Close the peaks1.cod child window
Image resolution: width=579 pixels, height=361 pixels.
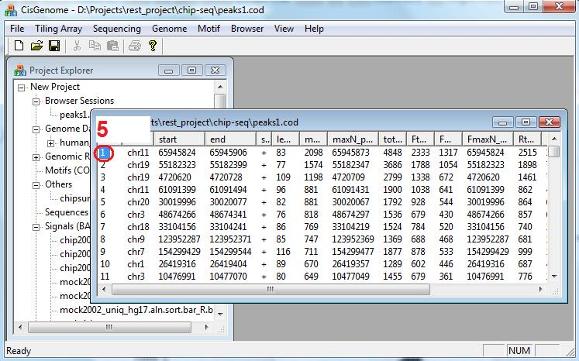(549, 122)
